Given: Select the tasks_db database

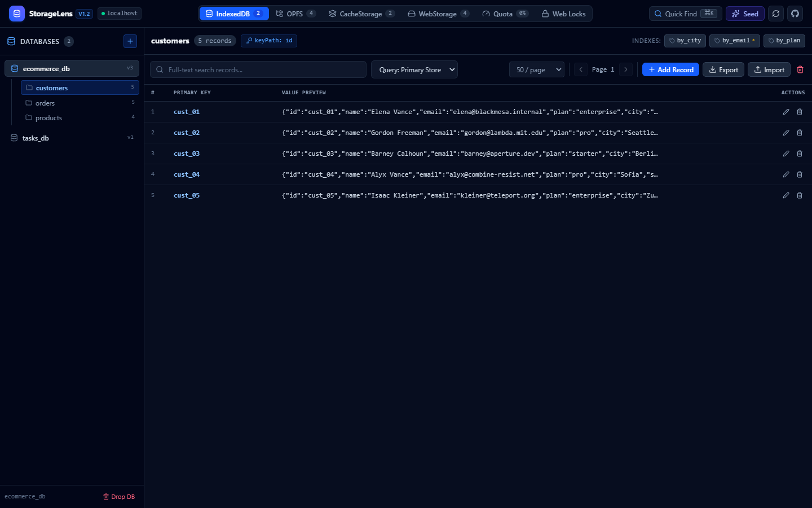Looking at the screenshot, I should [x=72, y=138].
